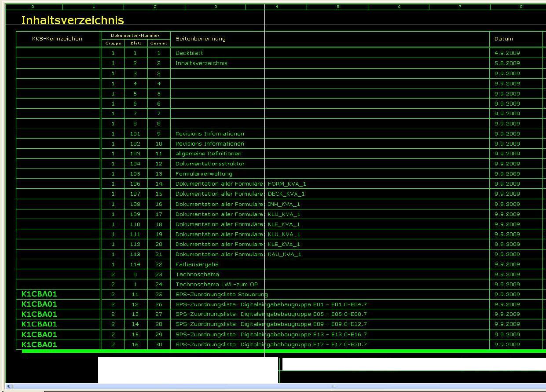Select the SPS-Zuordnungsliste Steuerung entry

(222, 294)
